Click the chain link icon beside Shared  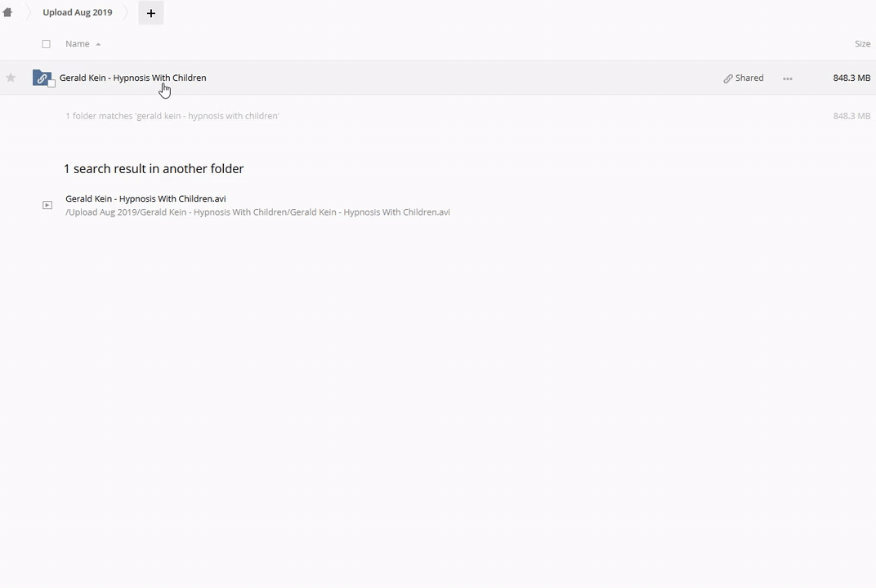[x=727, y=78]
